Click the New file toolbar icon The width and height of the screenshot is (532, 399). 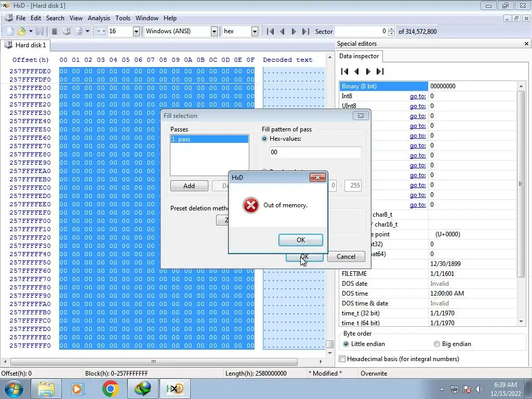click(x=10, y=31)
